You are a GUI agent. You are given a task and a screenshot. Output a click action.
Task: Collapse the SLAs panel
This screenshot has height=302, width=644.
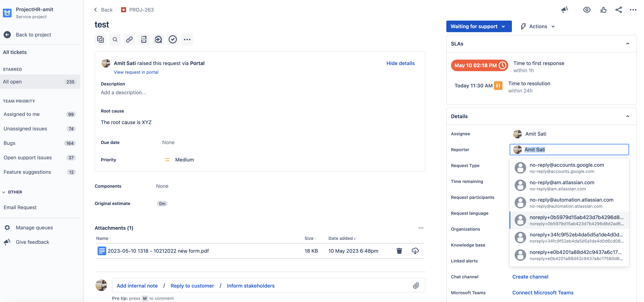tap(628, 44)
